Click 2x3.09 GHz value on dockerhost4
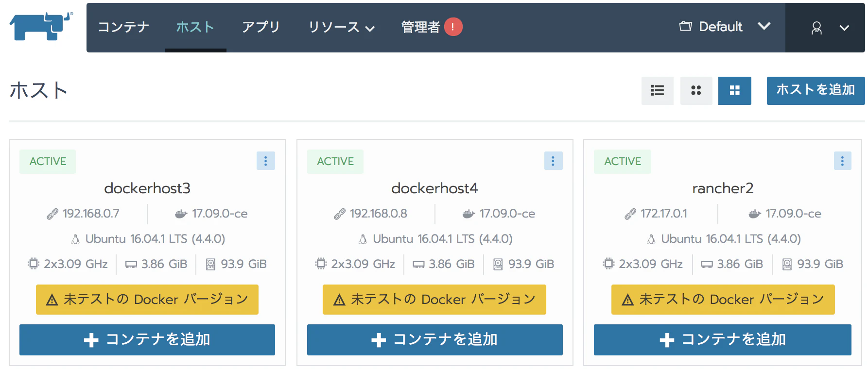 click(x=363, y=264)
